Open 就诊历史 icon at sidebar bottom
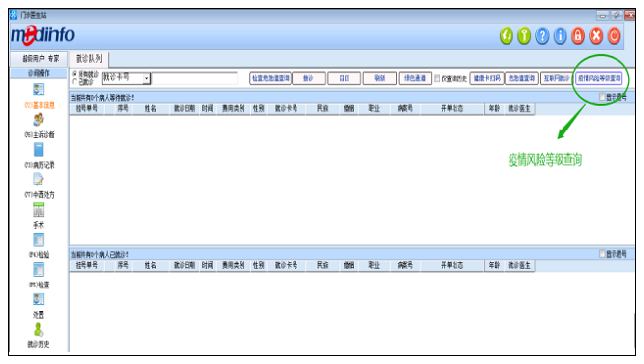The height and width of the screenshot is (364, 644). click(39, 329)
